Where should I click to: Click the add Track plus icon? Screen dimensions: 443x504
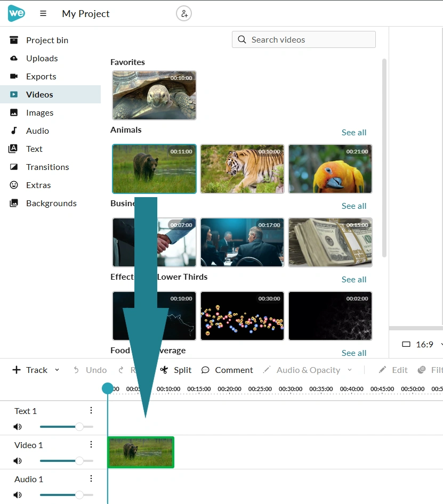(17, 370)
